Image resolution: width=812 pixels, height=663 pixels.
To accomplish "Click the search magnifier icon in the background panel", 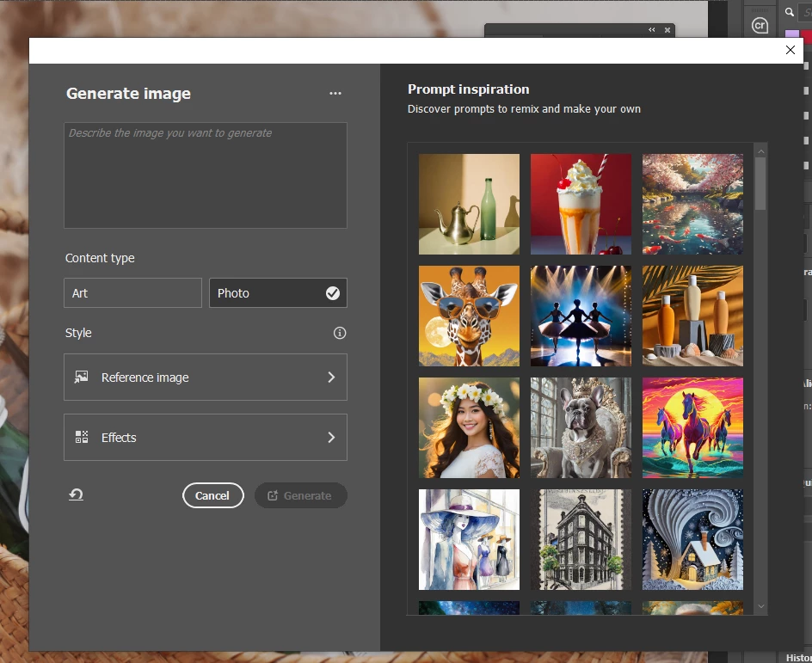I will click(789, 12).
